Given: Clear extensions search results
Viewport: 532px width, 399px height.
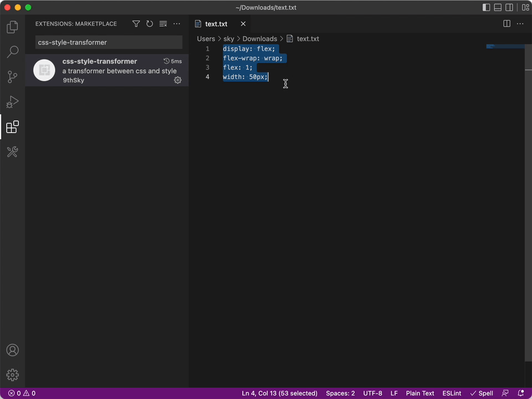Looking at the screenshot, I should (x=163, y=24).
